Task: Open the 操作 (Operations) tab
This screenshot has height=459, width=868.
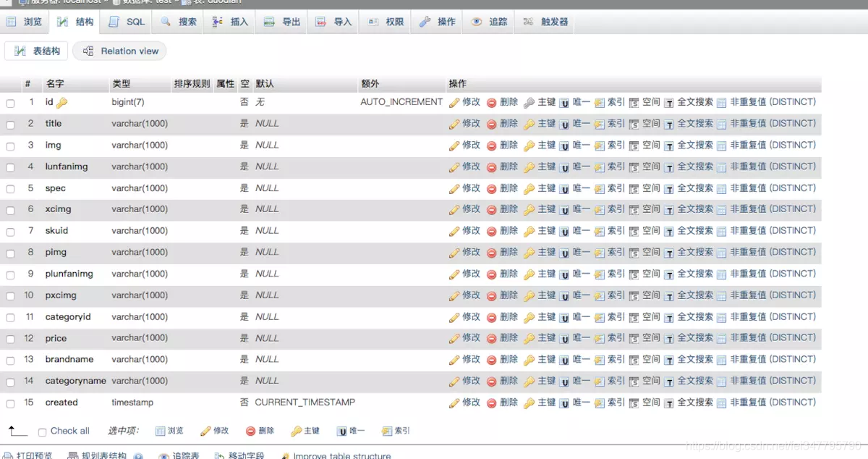Action: (437, 22)
